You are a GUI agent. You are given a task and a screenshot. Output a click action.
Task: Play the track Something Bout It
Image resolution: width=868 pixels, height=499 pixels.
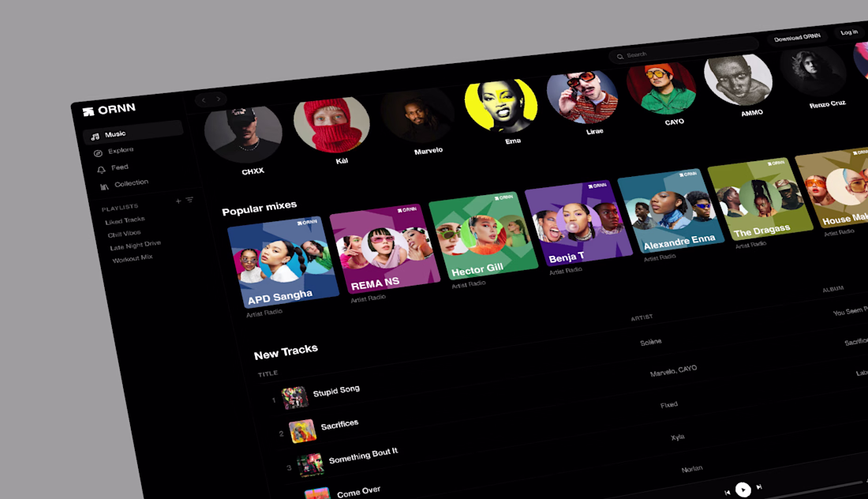[363, 456]
